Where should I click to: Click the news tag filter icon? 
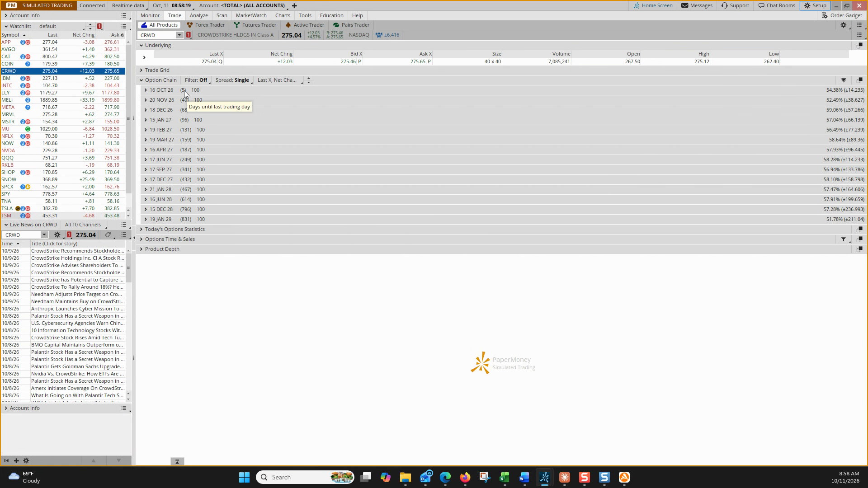click(x=108, y=235)
